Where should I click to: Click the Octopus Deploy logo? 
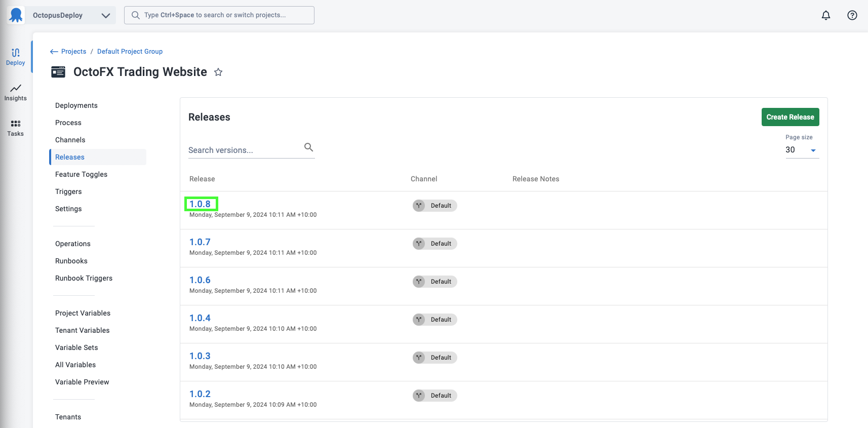tap(16, 15)
